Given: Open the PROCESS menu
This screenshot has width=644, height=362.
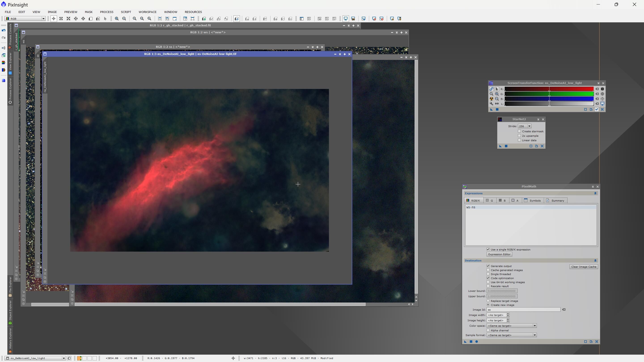Looking at the screenshot, I should coord(106,12).
